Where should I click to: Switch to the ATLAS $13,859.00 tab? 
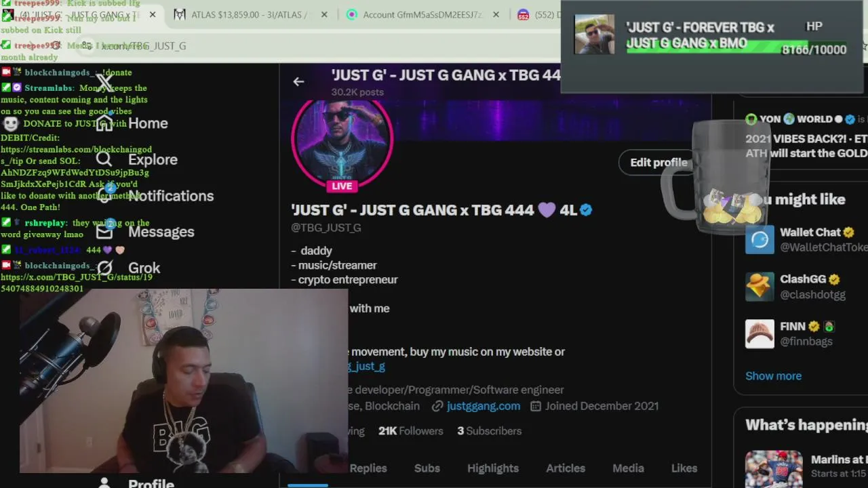tap(251, 14)
